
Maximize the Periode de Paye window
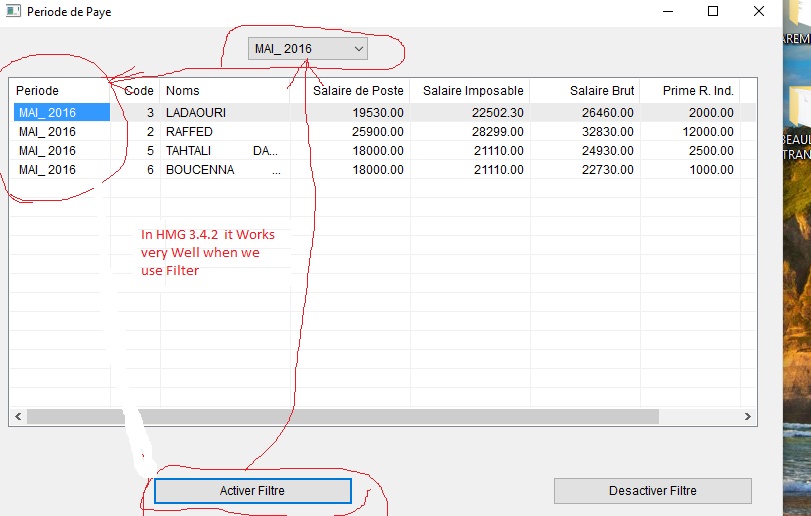pyautogui.click(x=713, y=11)
